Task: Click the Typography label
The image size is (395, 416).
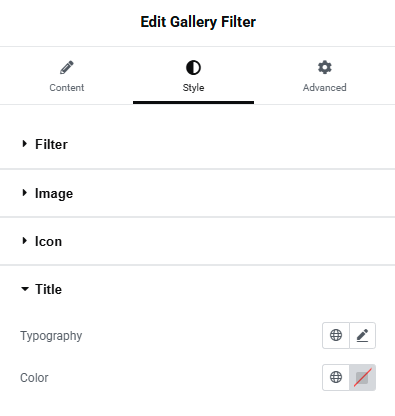Action: point(51,336)
